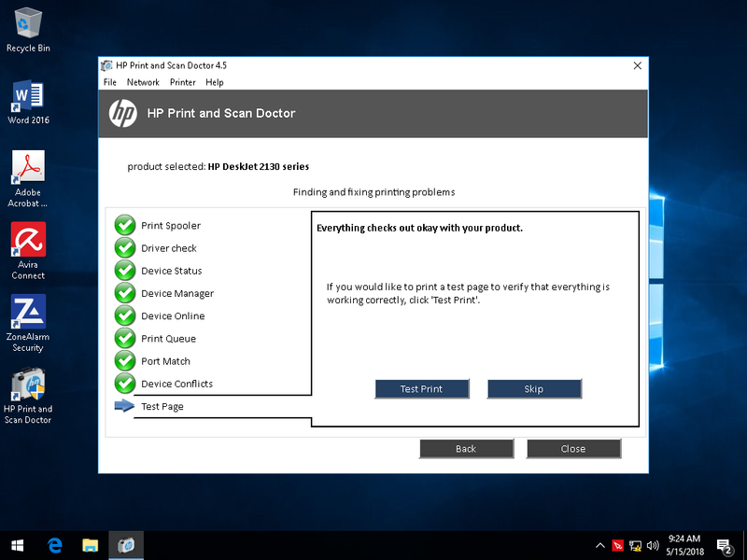Skip printing the test page

point(534,388)
